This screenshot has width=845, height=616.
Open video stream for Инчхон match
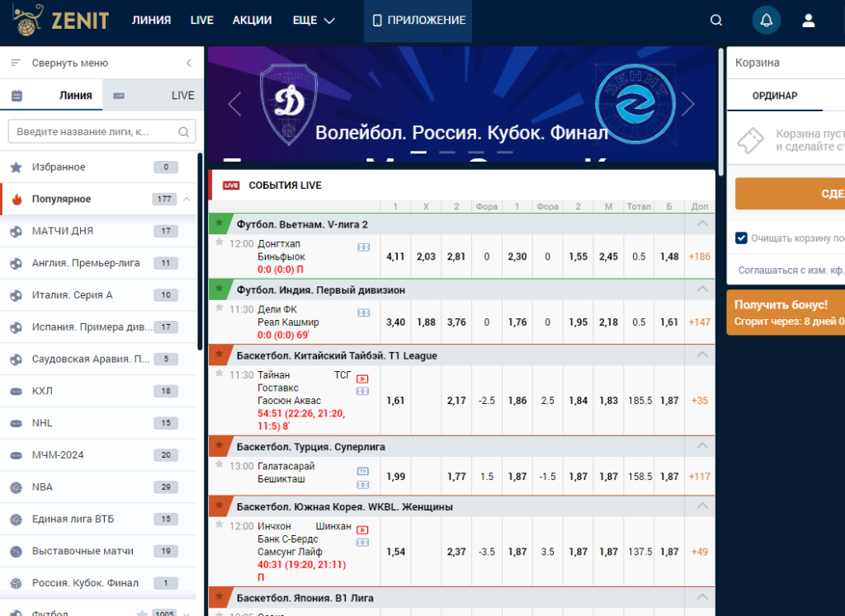363,530
